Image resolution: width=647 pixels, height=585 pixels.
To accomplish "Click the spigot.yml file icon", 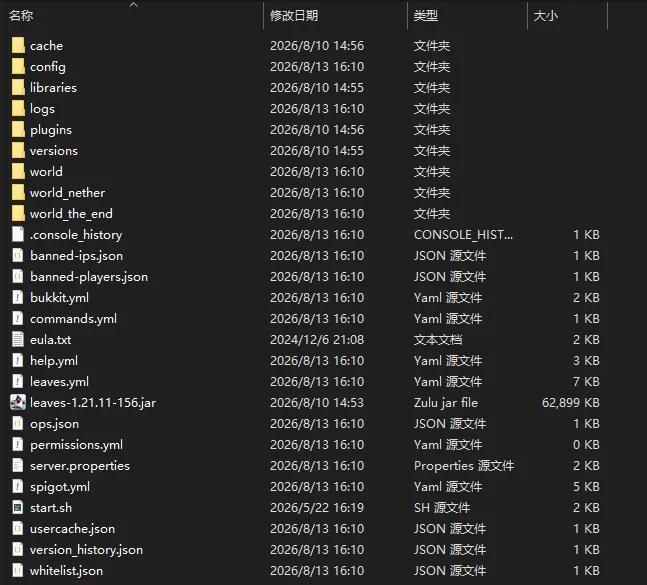I will (18, 487).
